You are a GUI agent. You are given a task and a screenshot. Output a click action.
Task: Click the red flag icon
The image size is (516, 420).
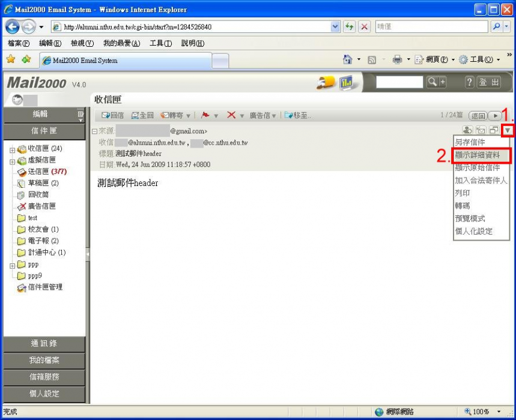(x=205, y=115)
